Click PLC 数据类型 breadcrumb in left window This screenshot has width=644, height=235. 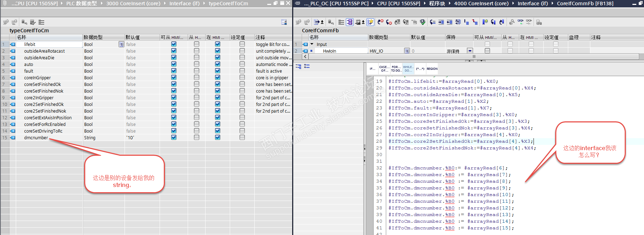81,3
